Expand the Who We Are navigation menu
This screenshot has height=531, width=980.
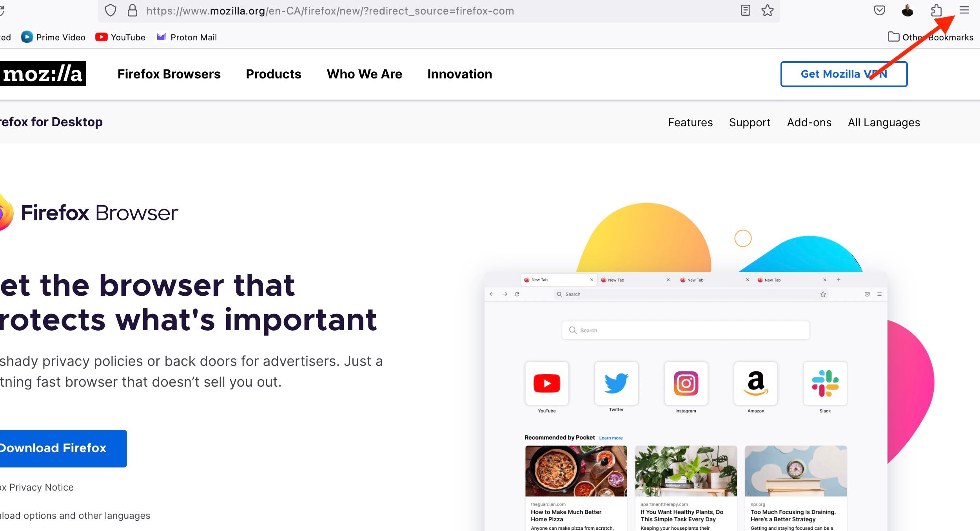pos(364,74)
